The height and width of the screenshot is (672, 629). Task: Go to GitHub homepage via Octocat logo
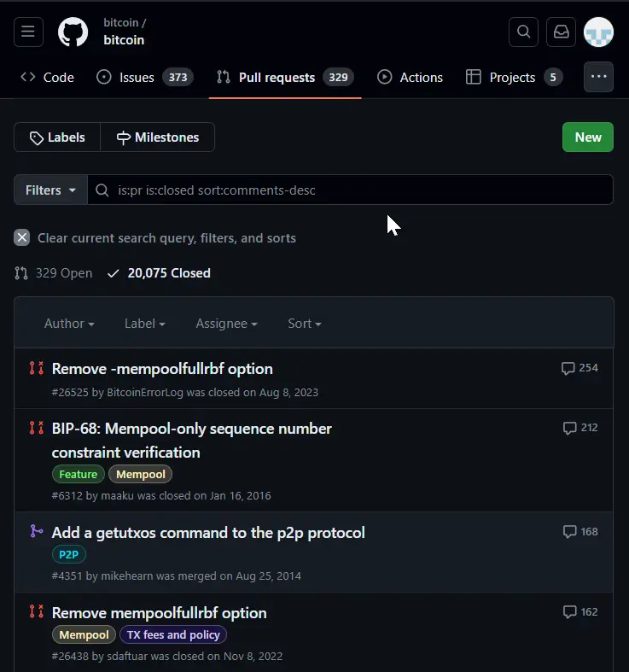click(x=73, y=32)
